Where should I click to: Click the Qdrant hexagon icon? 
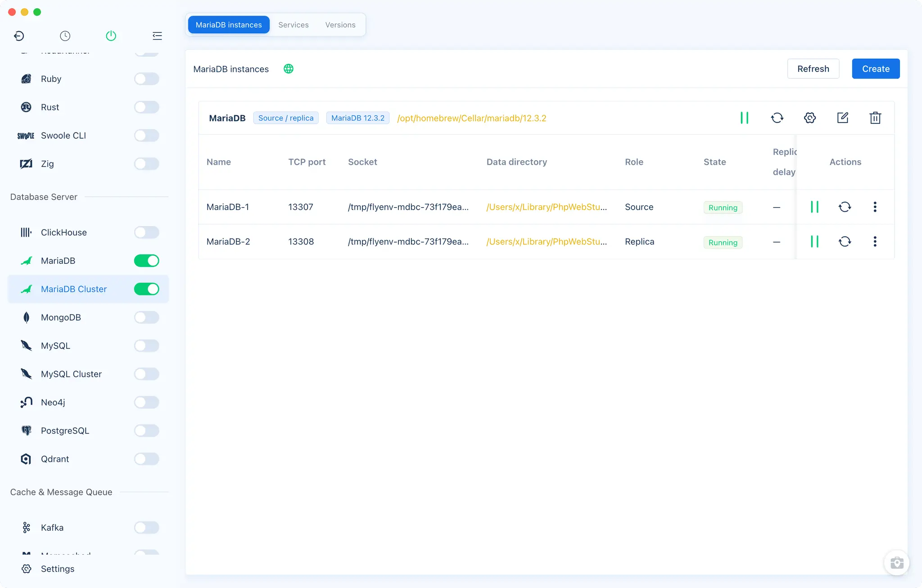[x=26, y=459]
